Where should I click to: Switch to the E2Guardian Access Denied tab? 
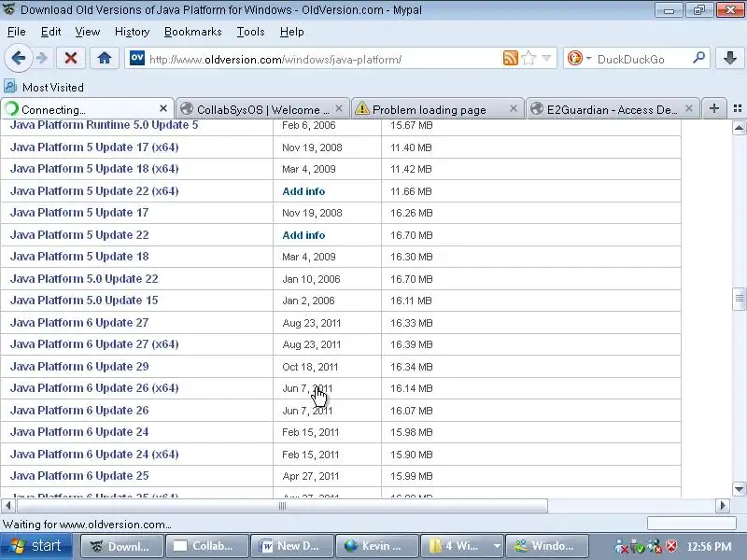coord(613,109)
